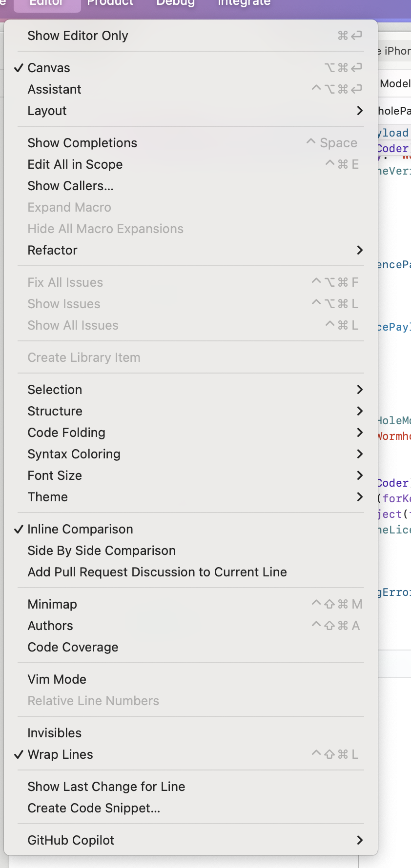Screen dimensions: 411x868
Task: Select Edit All in Scope
Action: pyautogui.click(x=75, y=164)
